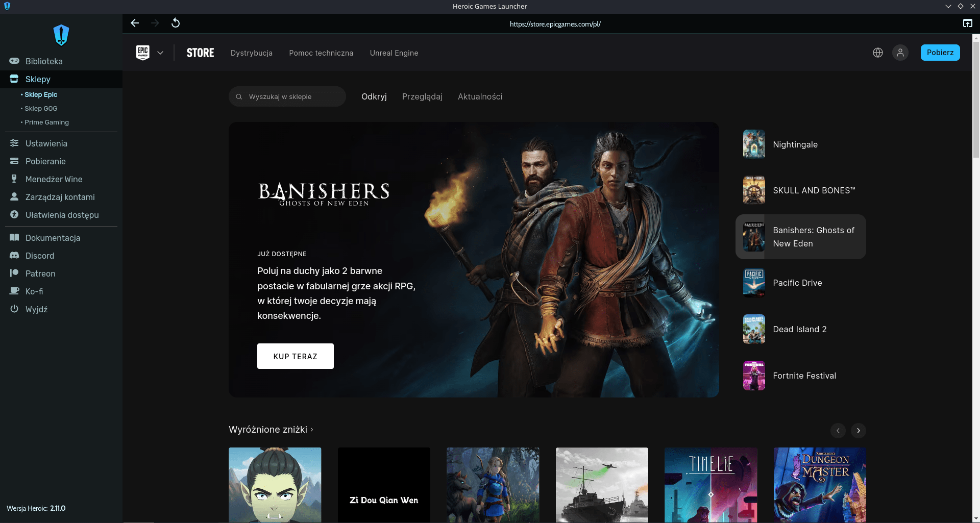Show previous featured discounts

tap(838, 431)
